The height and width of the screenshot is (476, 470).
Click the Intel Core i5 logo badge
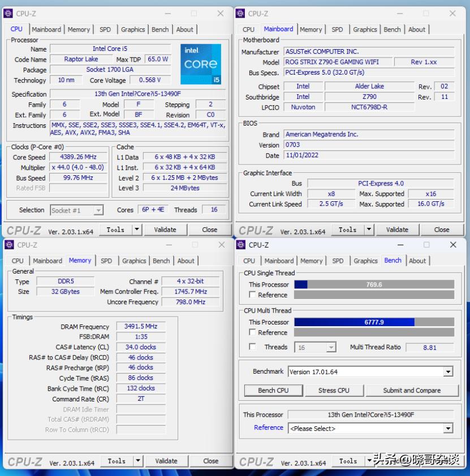(201, 64)
